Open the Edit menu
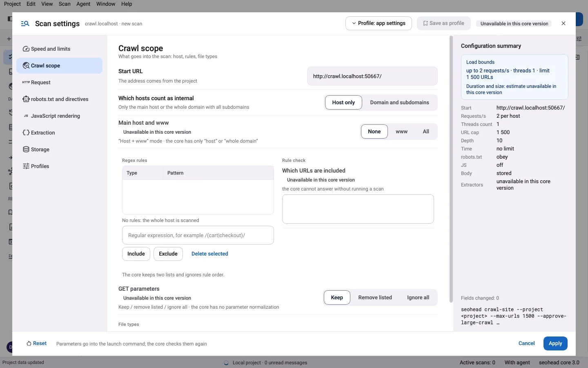This screenshot has width=588, height=368. point(31,4)
